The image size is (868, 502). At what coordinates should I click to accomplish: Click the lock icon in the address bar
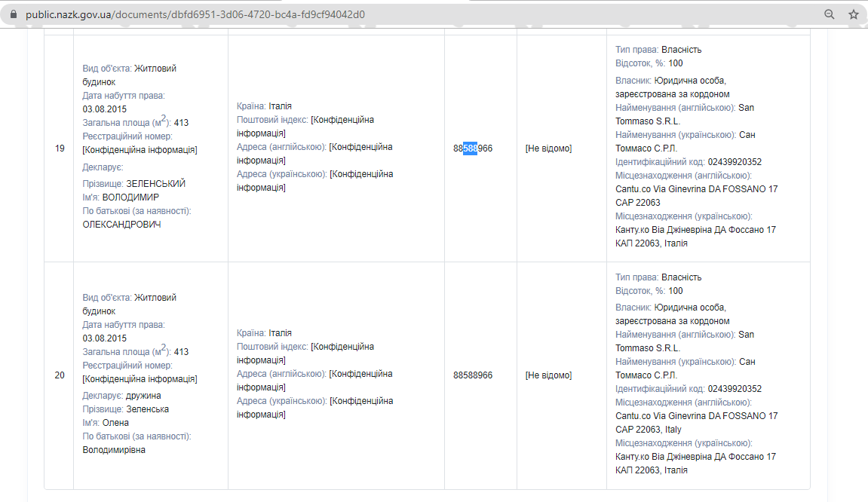13,14
